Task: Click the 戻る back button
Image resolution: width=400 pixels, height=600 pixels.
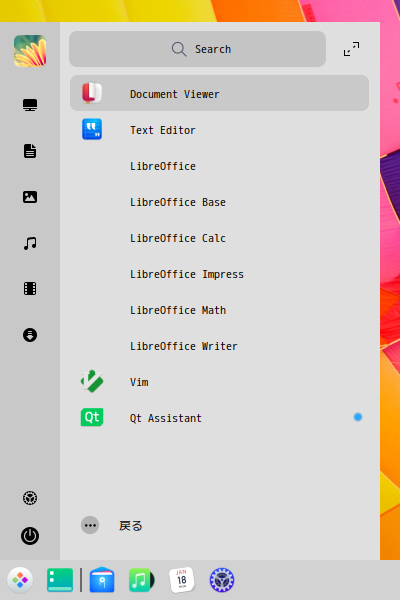Action: [x=131, y=526]
